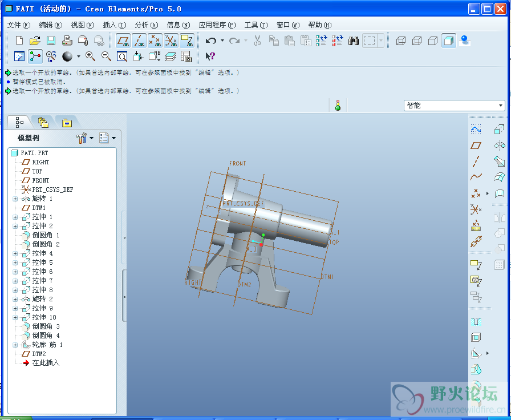Image resolution: width=511 pixels, height=420 pixels.
Task: Open a file with the folder icon
Action: click(35, 41)
